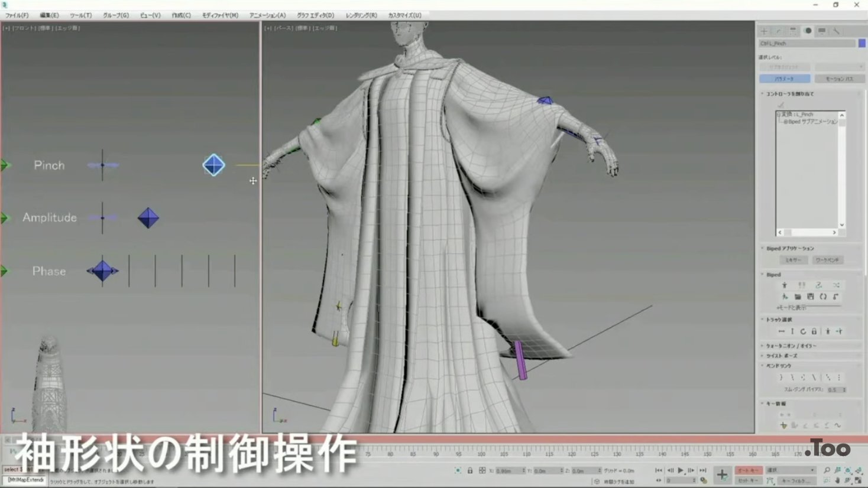Click the Body Rotation track selection icon
The width and height of the screenshot is (868, 488).
click(803, 331)
